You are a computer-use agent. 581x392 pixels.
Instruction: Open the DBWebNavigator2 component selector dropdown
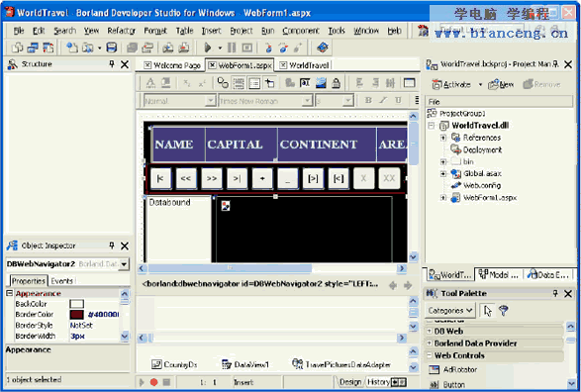point(124,264)
